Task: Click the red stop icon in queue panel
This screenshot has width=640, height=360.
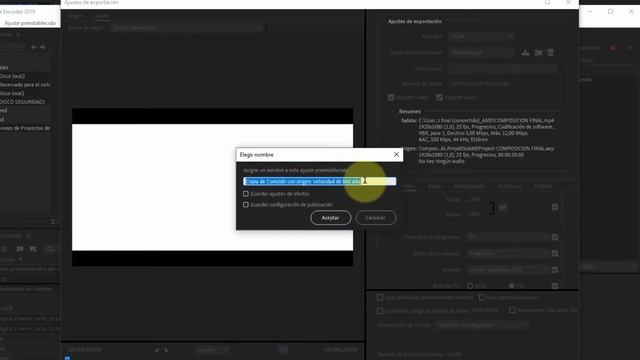Action: [x=613, y=48]
